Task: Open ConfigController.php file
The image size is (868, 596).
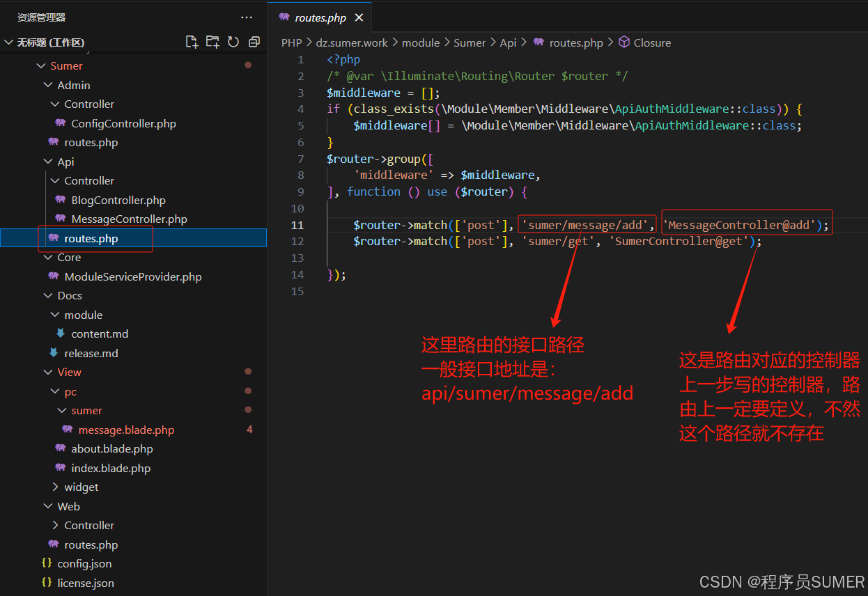Action: 123,123
